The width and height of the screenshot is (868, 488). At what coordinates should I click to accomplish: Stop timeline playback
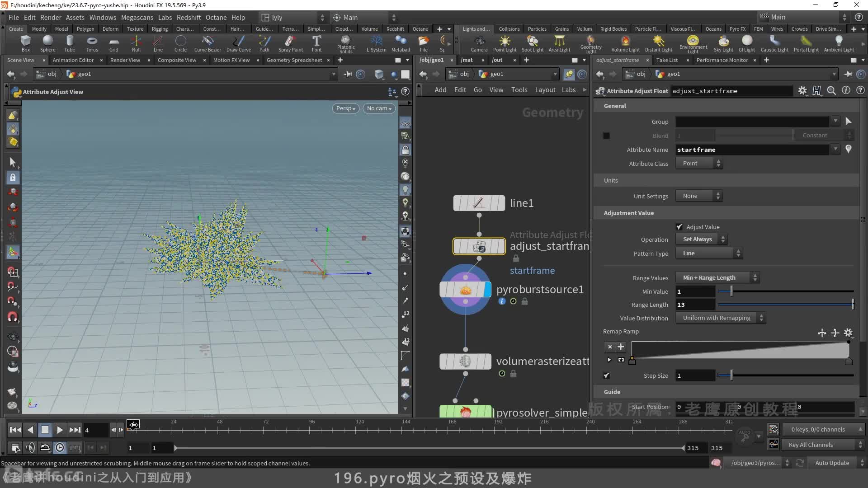pyautogui.click(x=45, y=430)
